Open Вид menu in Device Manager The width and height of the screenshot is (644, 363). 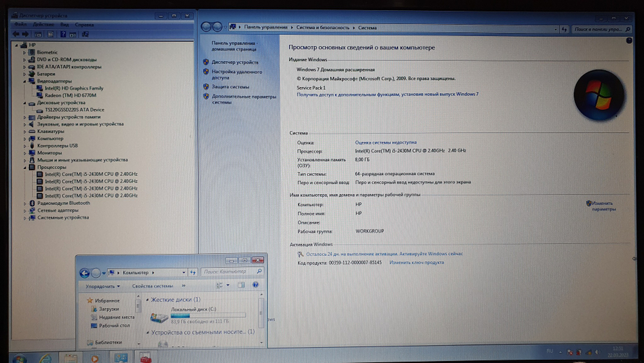click(64, 25)
